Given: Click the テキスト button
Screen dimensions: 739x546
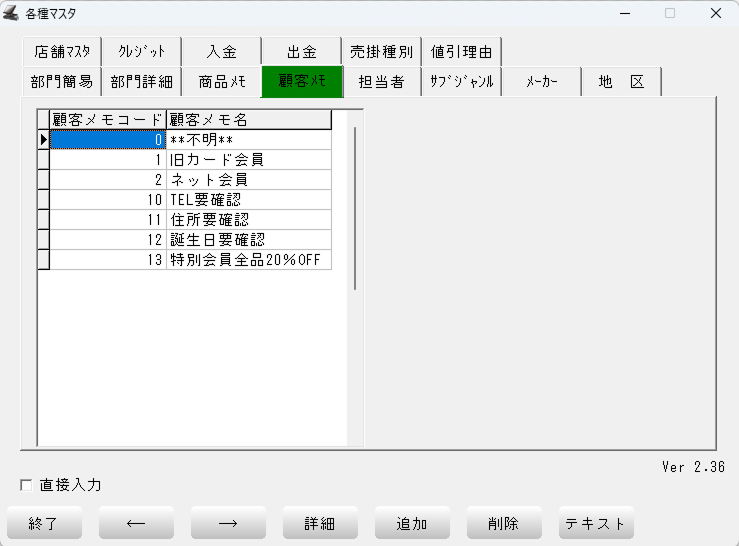Looking at the screenshot, I should pyautogui.click(x=596, y=523).
